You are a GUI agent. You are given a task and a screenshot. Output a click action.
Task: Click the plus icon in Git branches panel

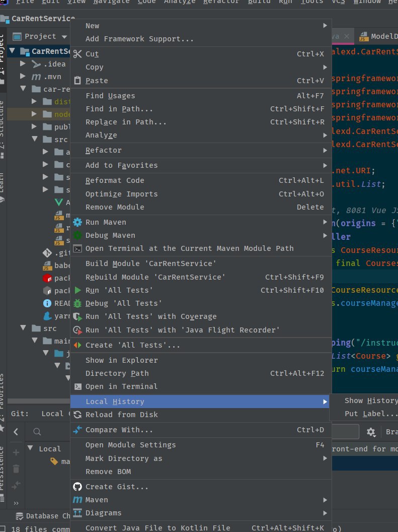pos(16,452)
